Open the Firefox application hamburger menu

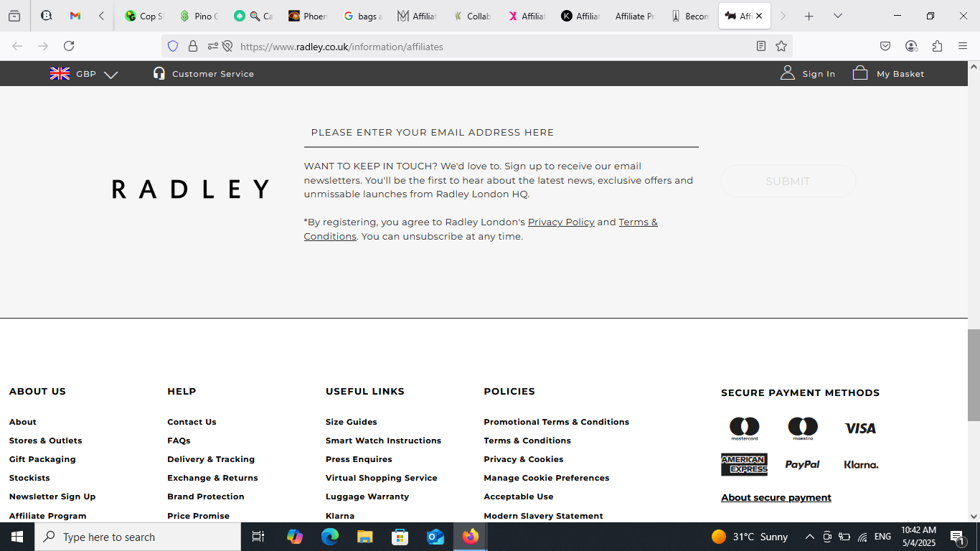point(963,46)
